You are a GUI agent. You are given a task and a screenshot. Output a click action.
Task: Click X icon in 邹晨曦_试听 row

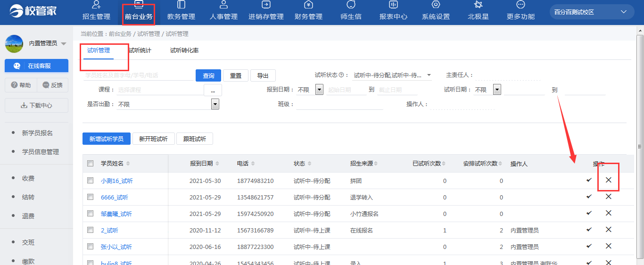[608, 213]
